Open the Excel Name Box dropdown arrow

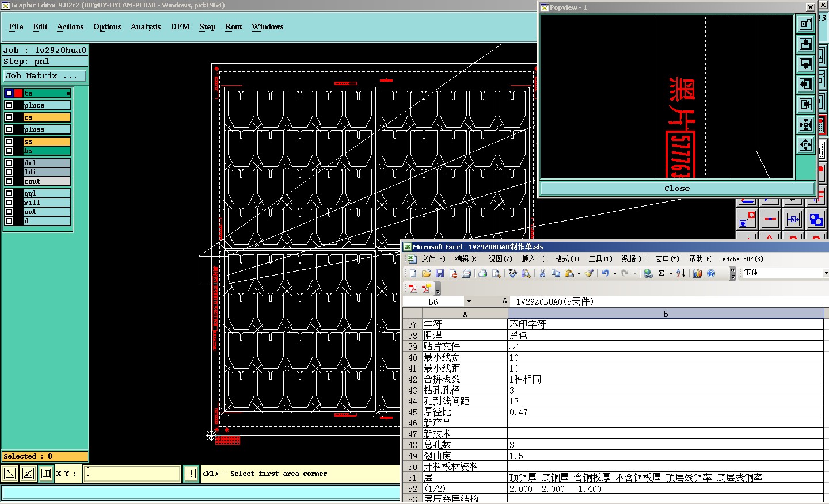(469, 301)
